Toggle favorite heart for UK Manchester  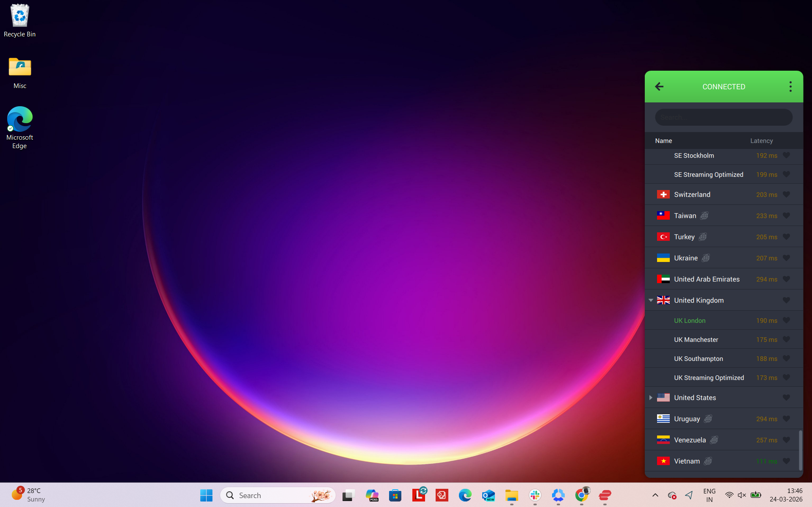(786, 339)
